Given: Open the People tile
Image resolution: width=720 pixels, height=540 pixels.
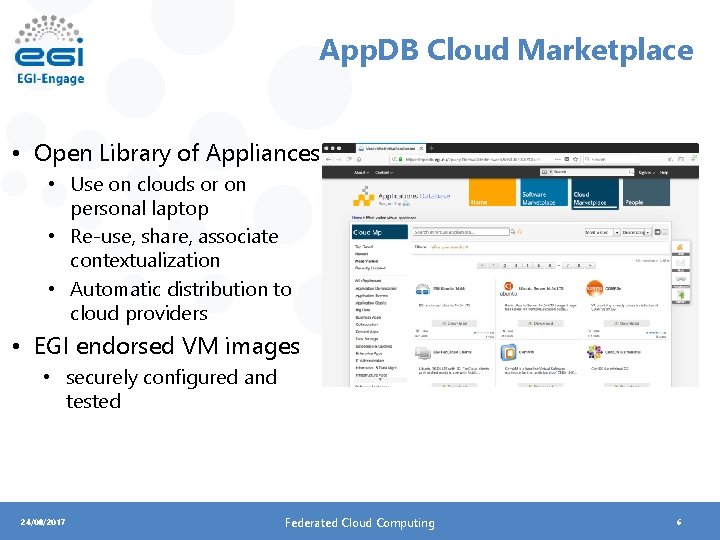Looking at the screenshot, I should point(646,192).
